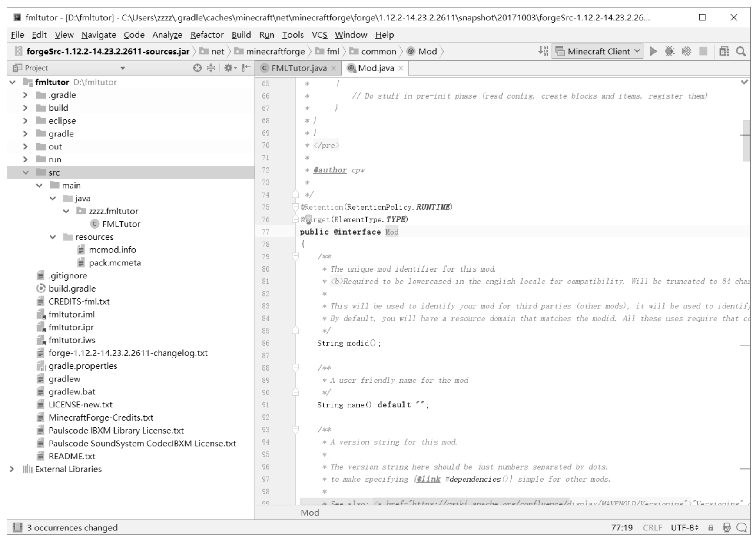
Task: Open Project Structure from the toolbar
Action: 724,51
